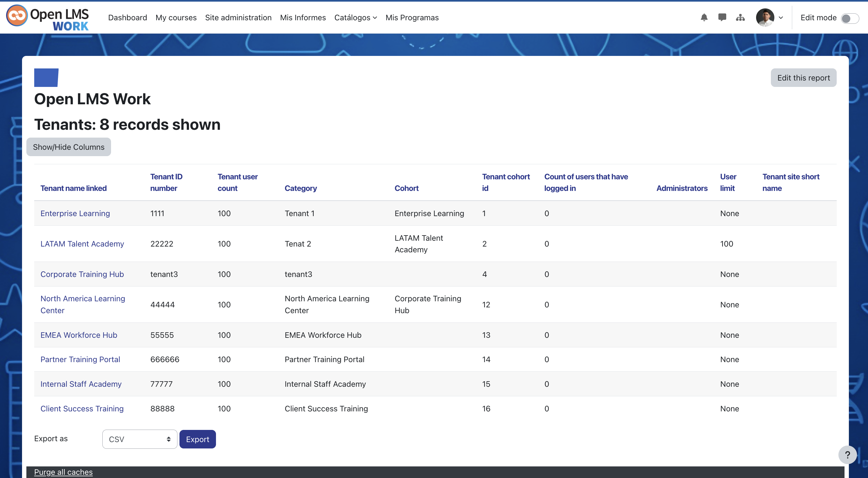This screenshot has height=478, width=868.
Task: Open the LATAM Talent Academy tenant link
Action: click(x=82, y=244)
